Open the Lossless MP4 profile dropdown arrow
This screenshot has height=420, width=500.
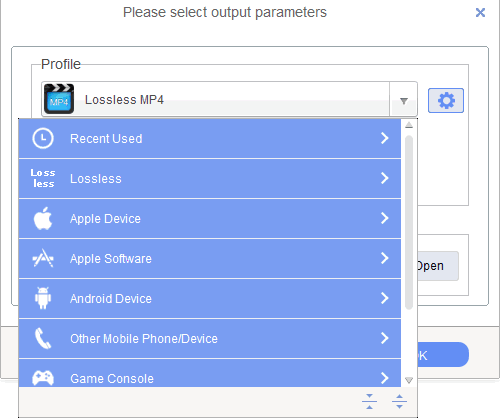(x=404, y=100)
